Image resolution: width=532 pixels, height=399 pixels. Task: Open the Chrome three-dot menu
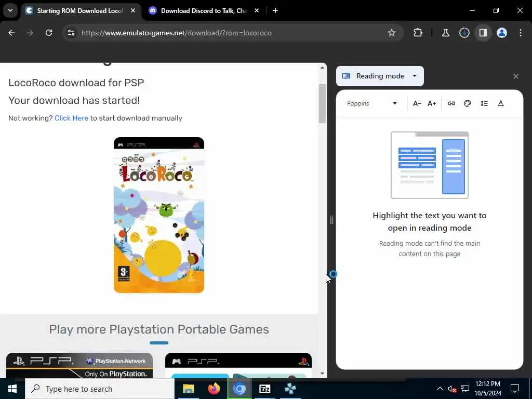[521, 33]
